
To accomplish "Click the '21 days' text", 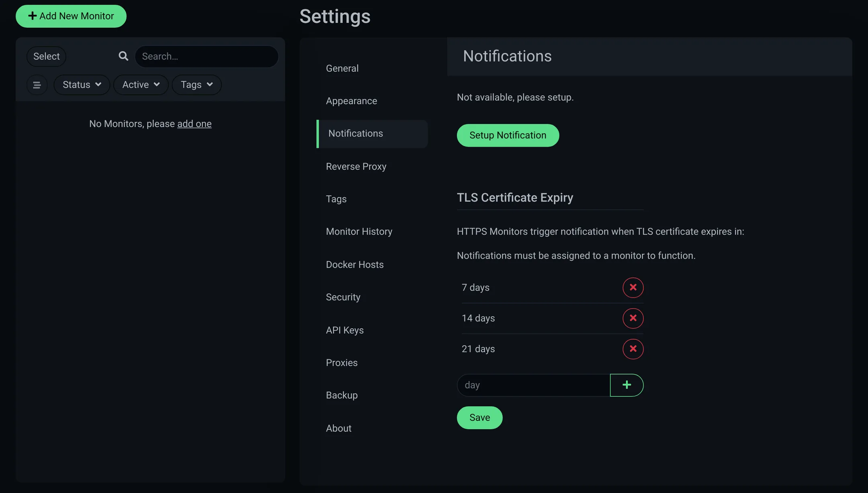I will (x=478, y=349).
